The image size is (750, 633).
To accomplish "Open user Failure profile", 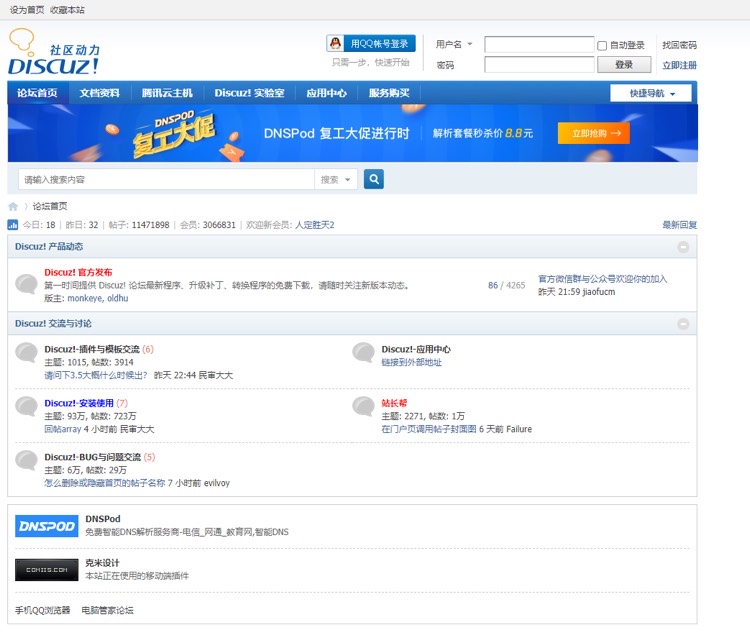I will coord(519,429).
